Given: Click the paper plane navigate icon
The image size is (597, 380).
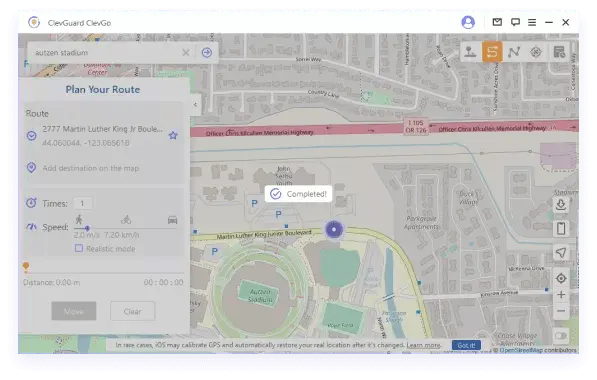Looking at the screenshot, I should (x=561, y=252).
